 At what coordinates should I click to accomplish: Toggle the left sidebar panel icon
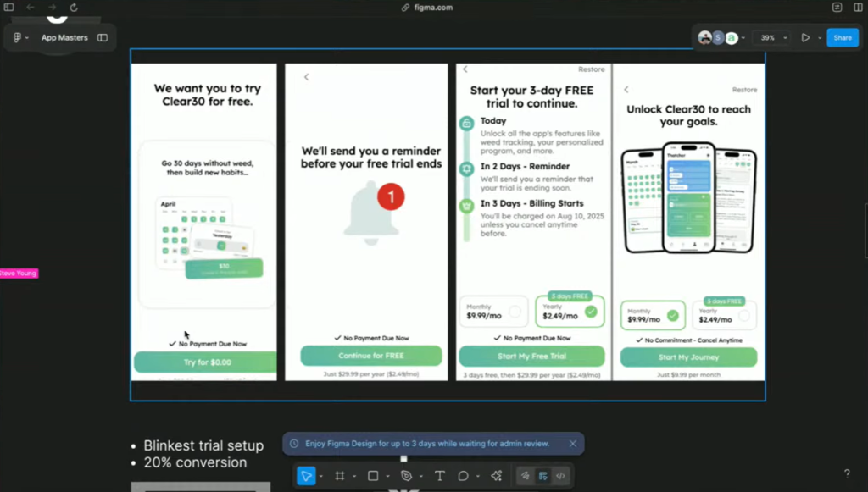pos(8,7)
